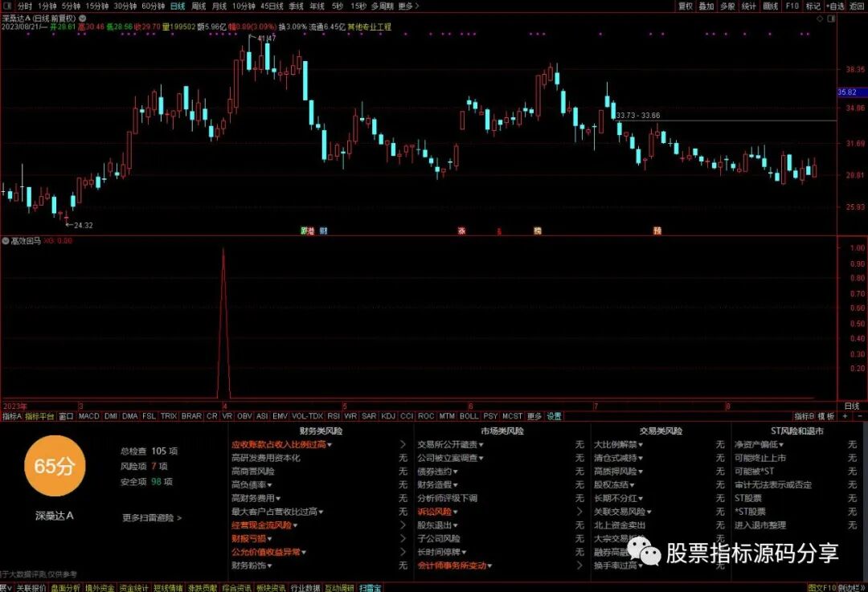Select the MACD indicator tab
The height and width of the screenshot is (592, 868).
88,416
